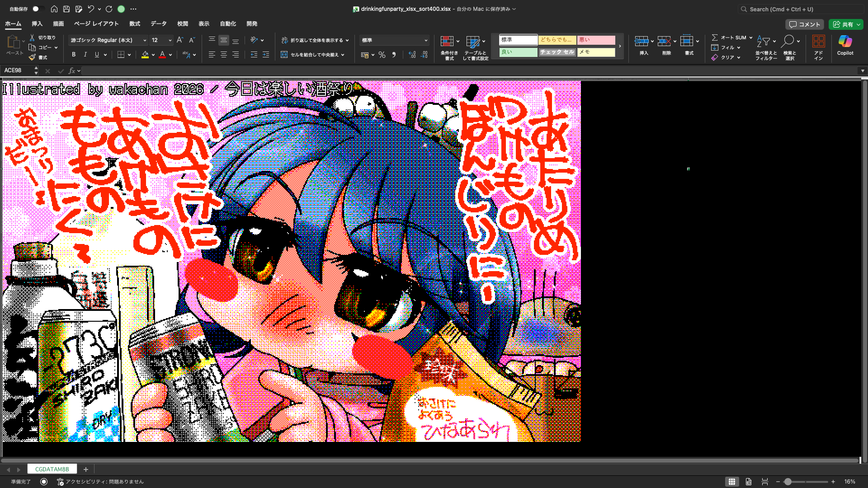Click the コメント button
868x488 pixels.
click(x=805, y=24)
